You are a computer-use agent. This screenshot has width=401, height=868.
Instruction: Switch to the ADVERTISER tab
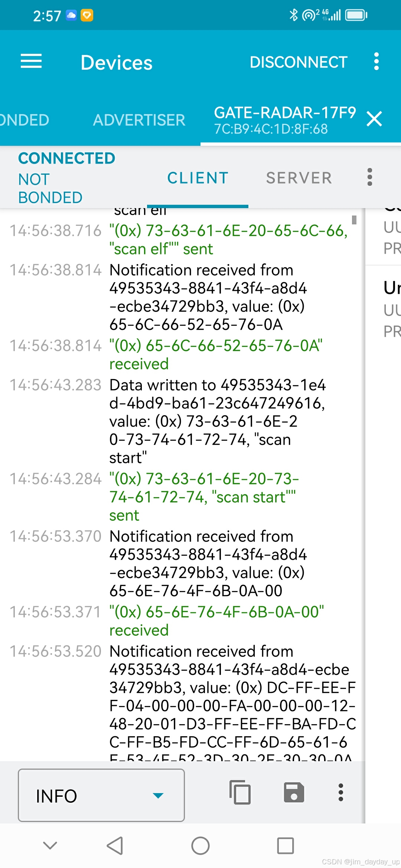(x=139, y=120)
